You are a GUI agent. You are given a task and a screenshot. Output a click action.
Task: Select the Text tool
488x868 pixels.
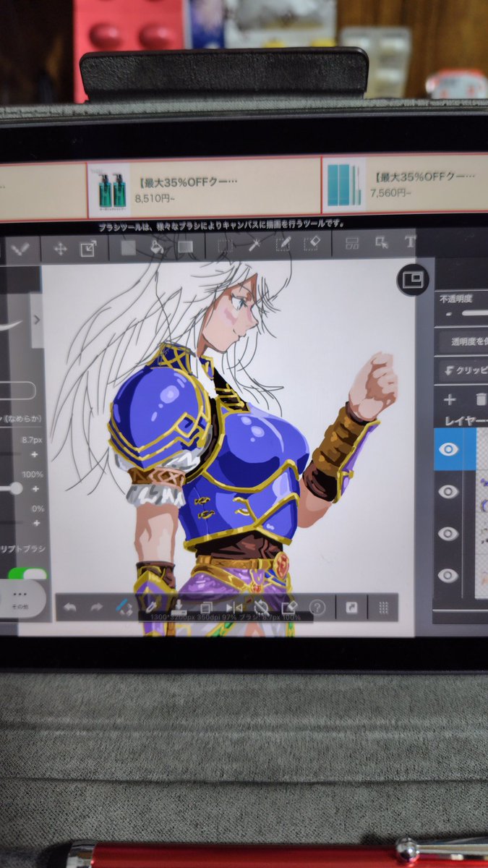pos(410,242)
